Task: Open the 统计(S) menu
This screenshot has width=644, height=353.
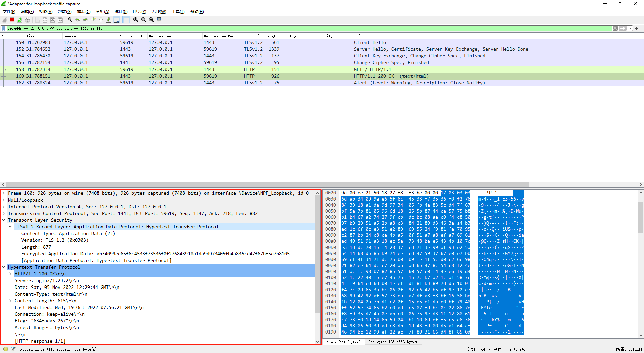Action: click(121, 12)
